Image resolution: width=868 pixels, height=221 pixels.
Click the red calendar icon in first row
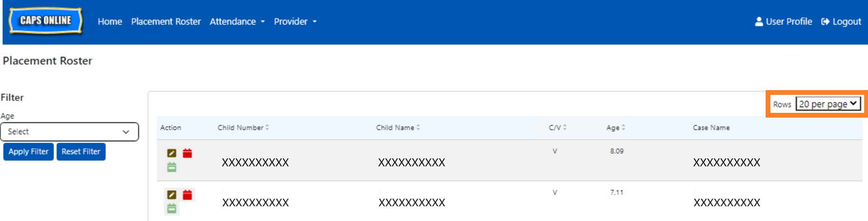(188, 153)
